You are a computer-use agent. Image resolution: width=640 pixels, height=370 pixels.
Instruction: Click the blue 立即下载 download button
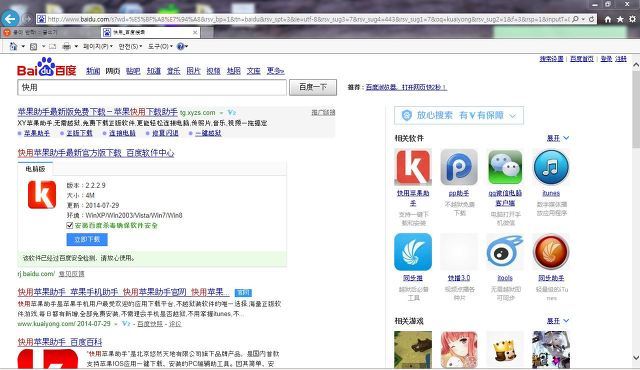click(87, 239)
